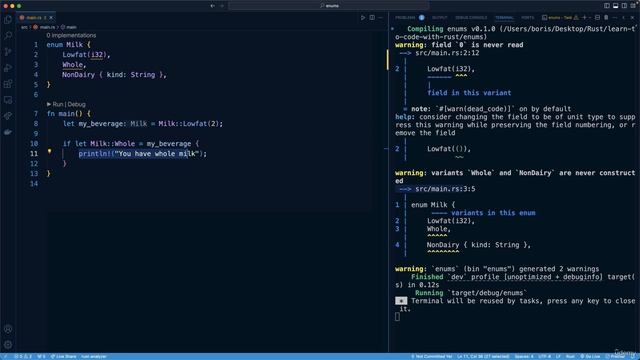Viewport: 640px width, 360px height.
Task: Click Go Live in status bar
Action: (x=590, y=356)
